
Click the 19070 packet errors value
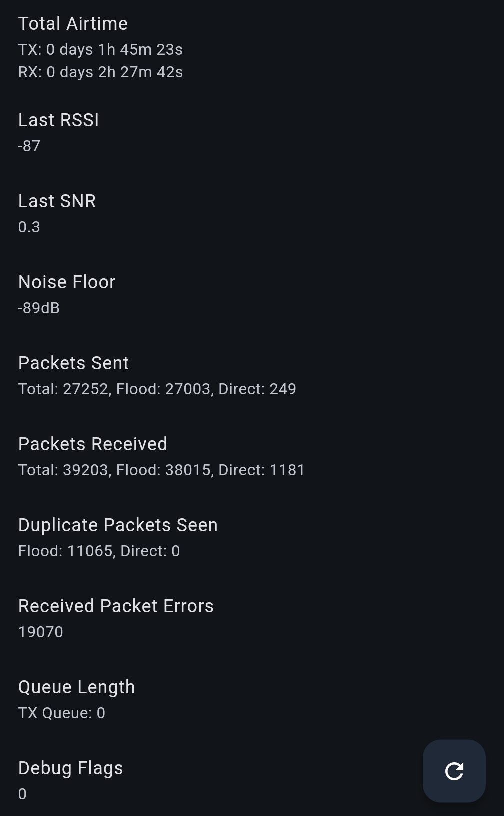point(41,632)
